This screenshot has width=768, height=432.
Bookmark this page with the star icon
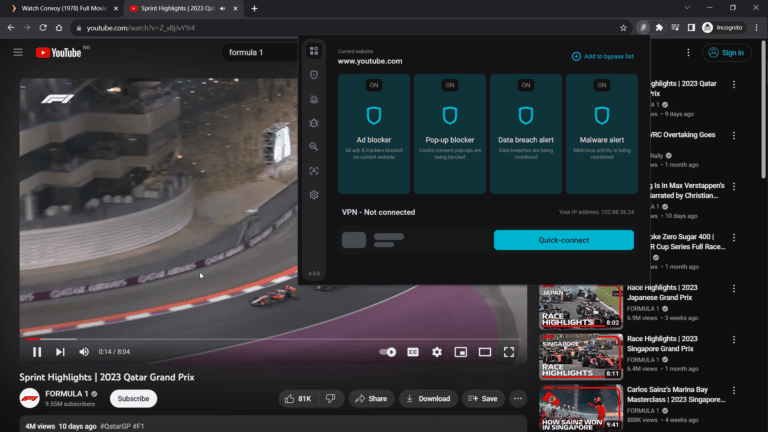point(623,28)
